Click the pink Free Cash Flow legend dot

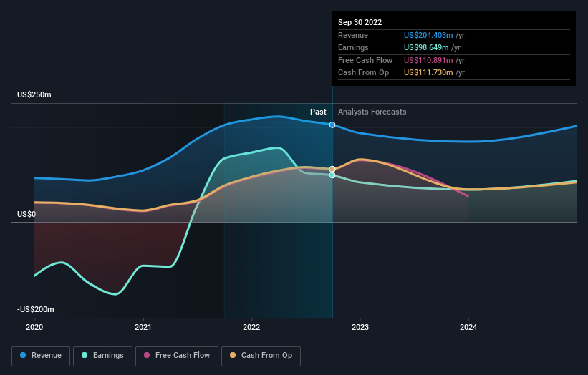click(x=147, y=355)
